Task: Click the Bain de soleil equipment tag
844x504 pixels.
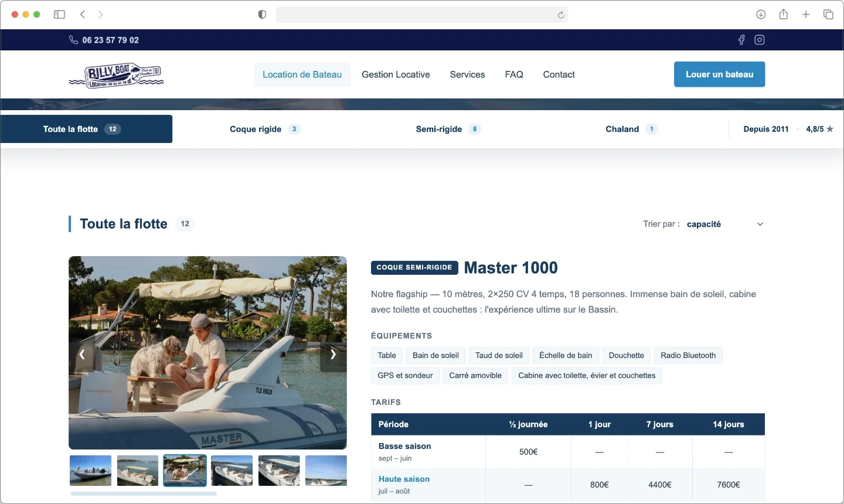Action: click(435, 355)
